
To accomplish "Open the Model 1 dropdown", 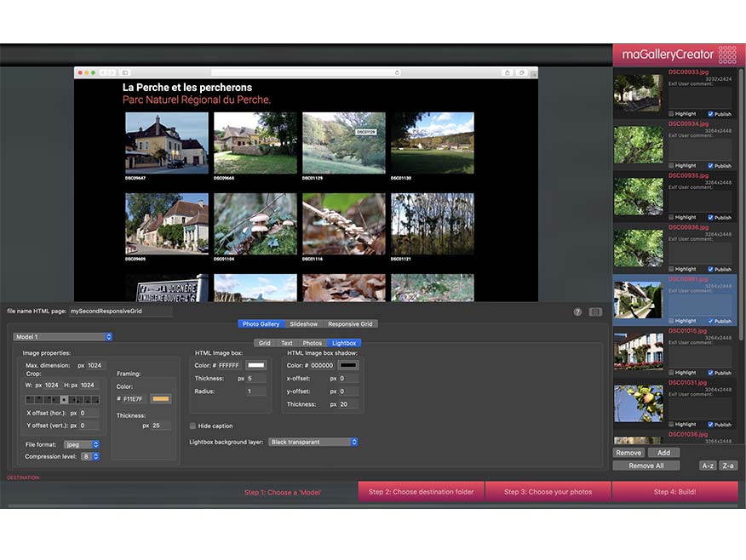I will [63, 336].
